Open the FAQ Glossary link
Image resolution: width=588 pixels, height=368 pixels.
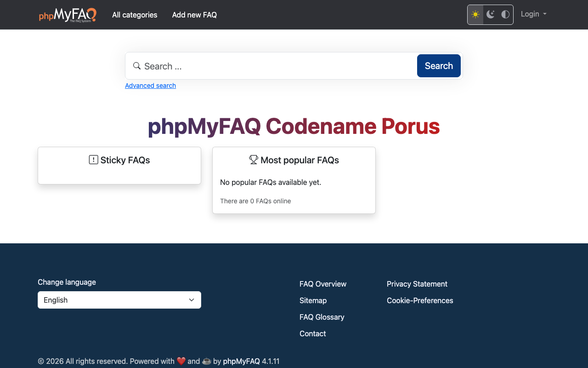322,317
